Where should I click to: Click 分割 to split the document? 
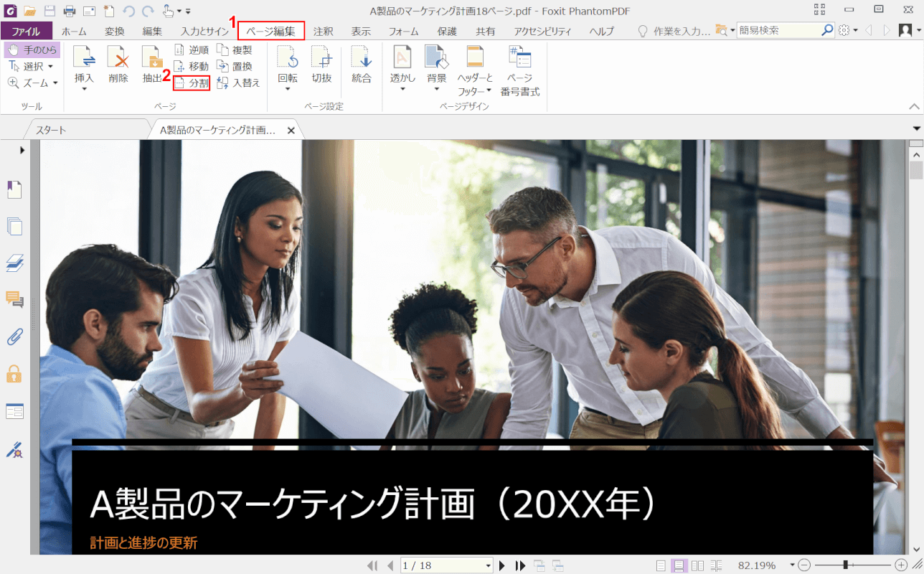192,83
